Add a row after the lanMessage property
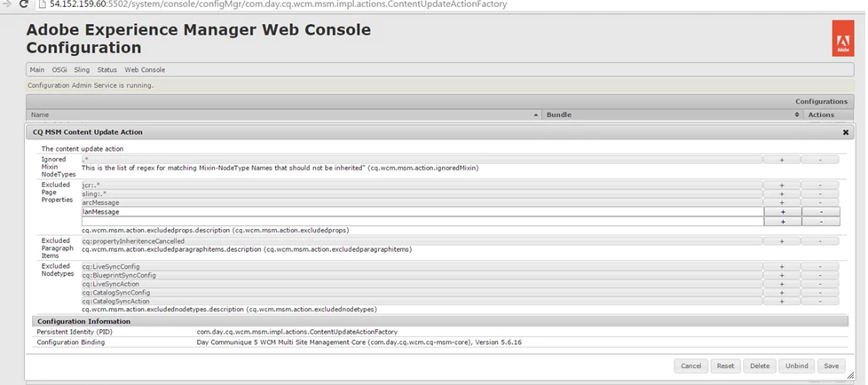 783,212
